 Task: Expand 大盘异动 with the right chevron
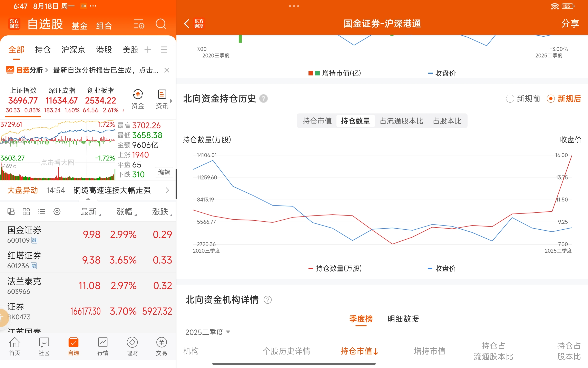point(167,190)
